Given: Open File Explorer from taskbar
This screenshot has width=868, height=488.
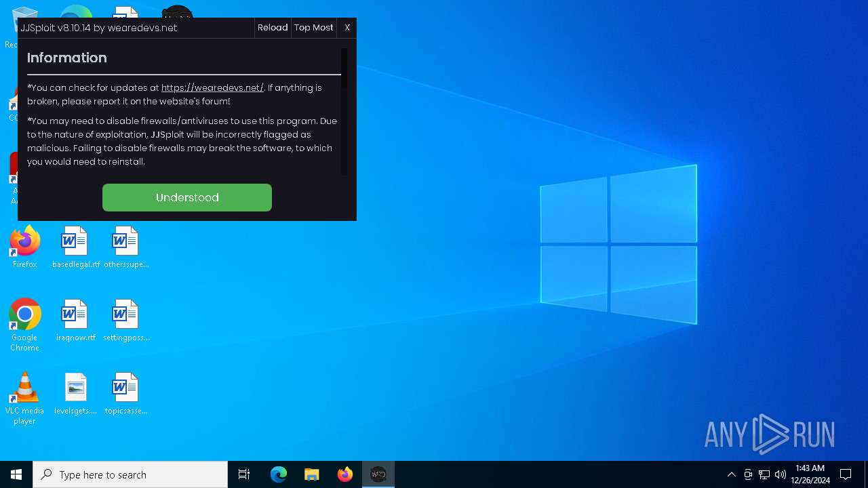Looking at the screenshot, I should pos(312,474).
